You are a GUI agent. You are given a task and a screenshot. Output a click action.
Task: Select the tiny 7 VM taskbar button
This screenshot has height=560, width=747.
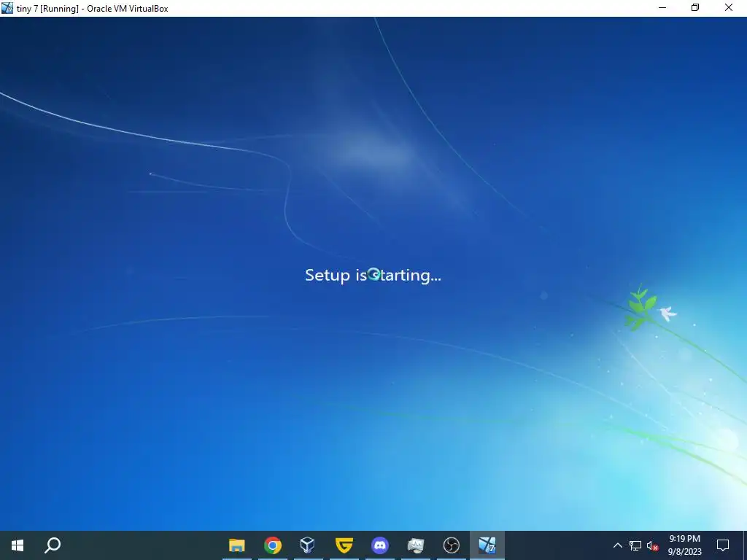pos(487,545)
